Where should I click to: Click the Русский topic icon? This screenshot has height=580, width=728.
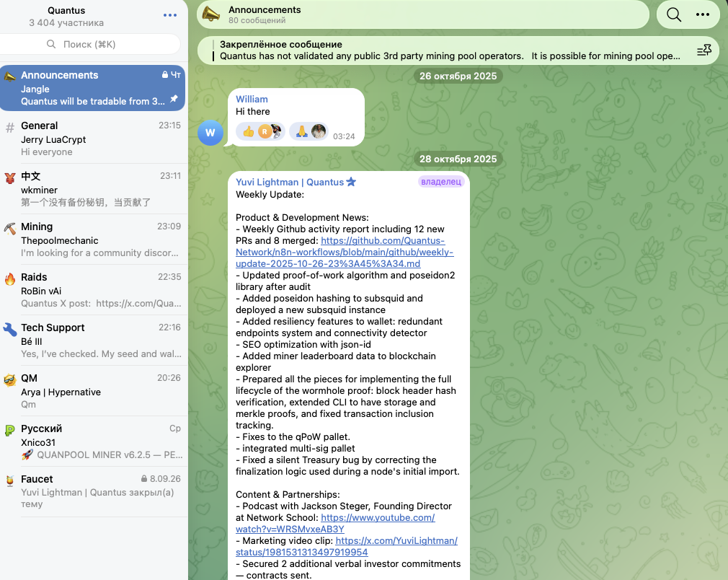(10, 431)
